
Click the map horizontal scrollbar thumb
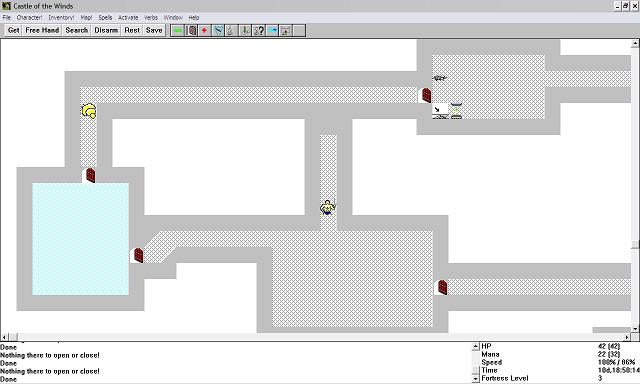13,337
